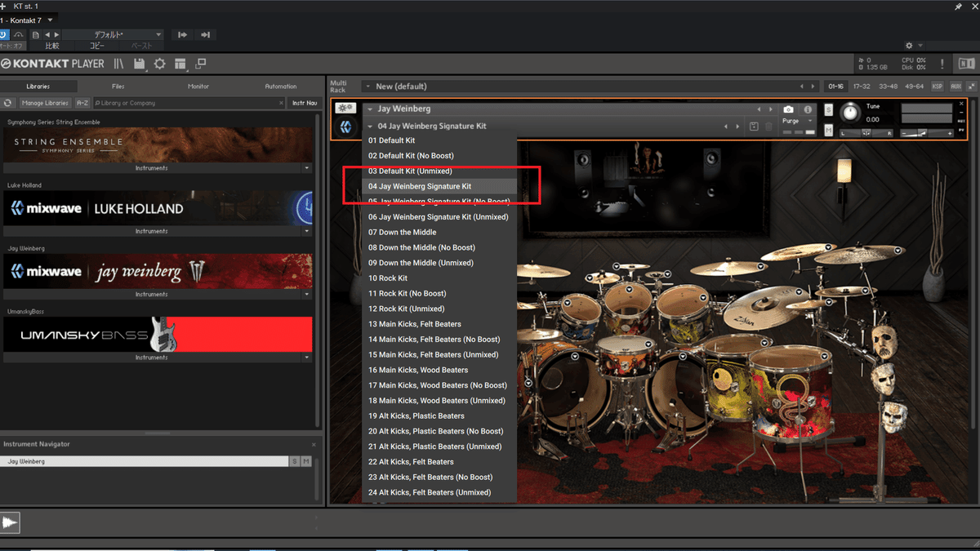980x551 pixels.
Task: Solo the Jay Weinberg instrument with the S toggle
Action: click(828, 110)
